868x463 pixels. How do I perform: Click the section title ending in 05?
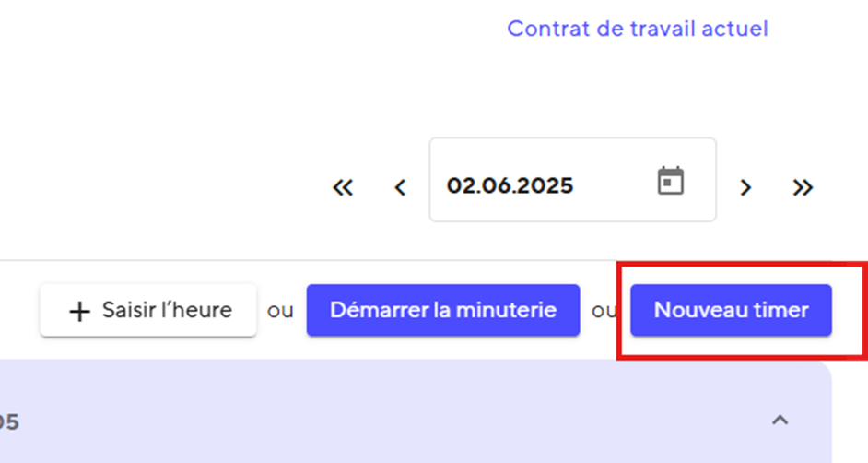(x=9, y=422)
